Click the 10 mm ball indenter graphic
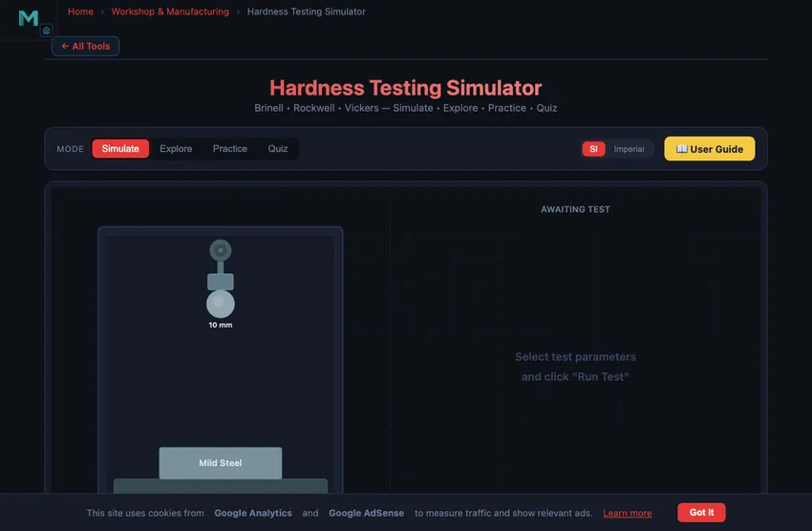Viewport: 812px width, 531px height. point(221,305)
